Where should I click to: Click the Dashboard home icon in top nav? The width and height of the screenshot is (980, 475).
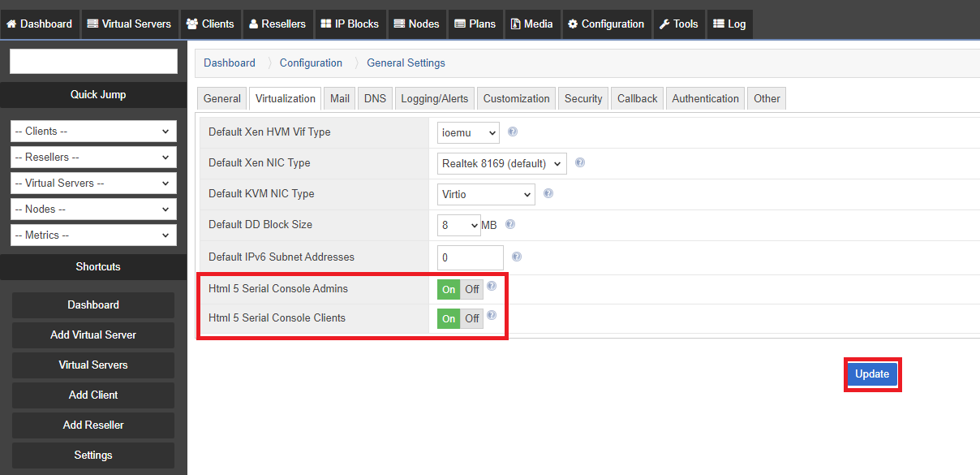point(11,24)
